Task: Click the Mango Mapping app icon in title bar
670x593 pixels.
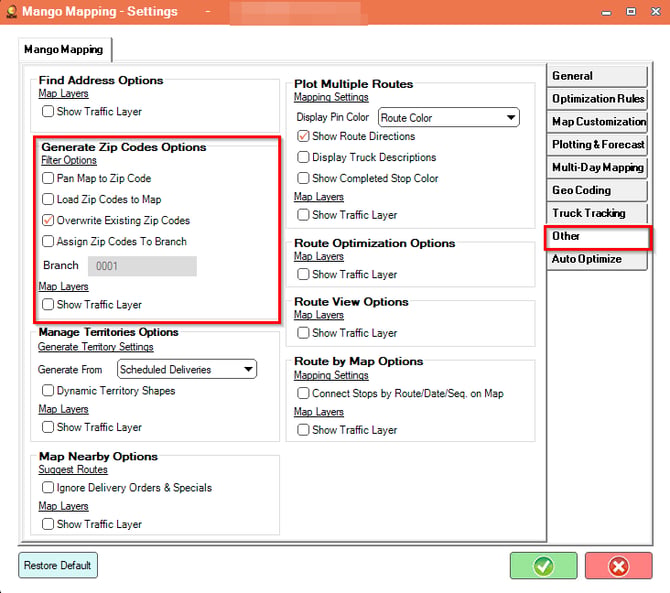Action: [x=11, y=12]
